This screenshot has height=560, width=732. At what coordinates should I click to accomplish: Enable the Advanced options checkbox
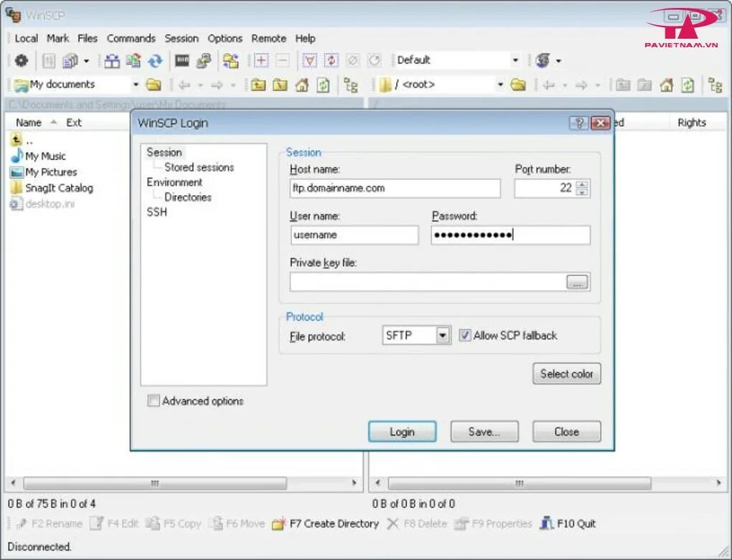click(x=153, y=401)
